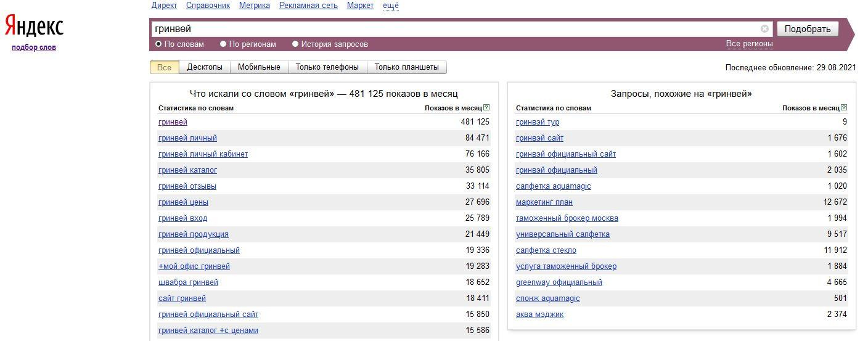Open the гринвей вход link
Viewport: 868px width, 341px height.
pos(182,218)
